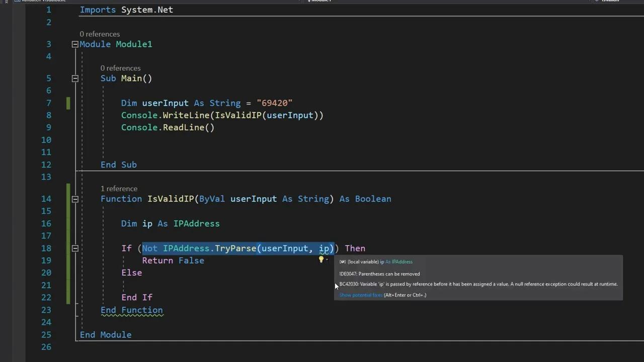
Task: Collapse the If statement block on line 18
Action: (x=74, y=248)
